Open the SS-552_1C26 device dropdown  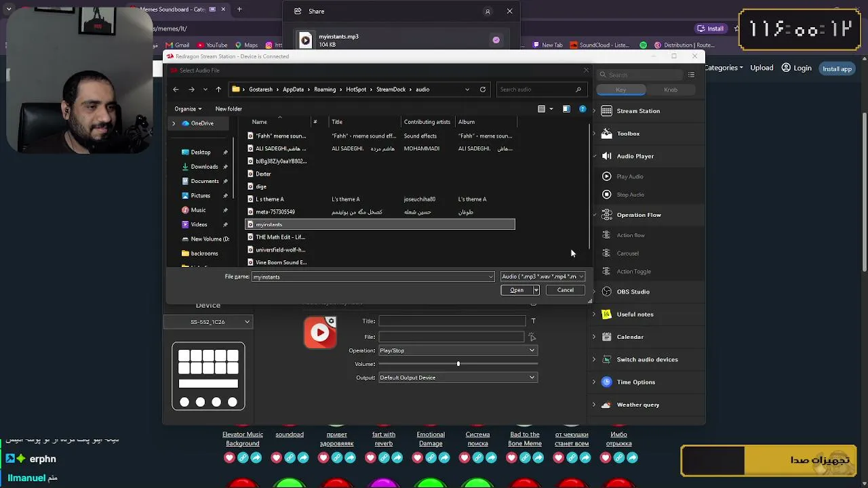click(x=208, y=322)
